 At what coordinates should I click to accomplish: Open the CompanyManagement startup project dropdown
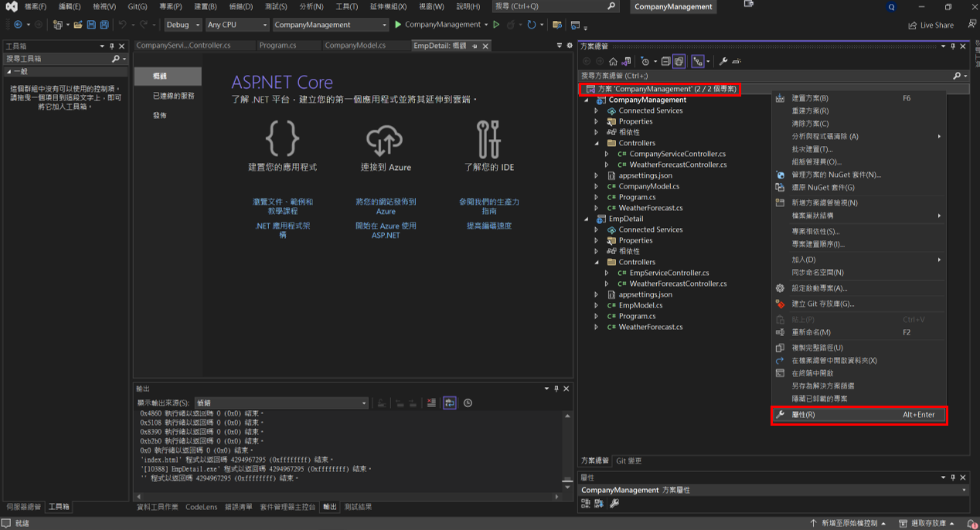click(330, 25)
